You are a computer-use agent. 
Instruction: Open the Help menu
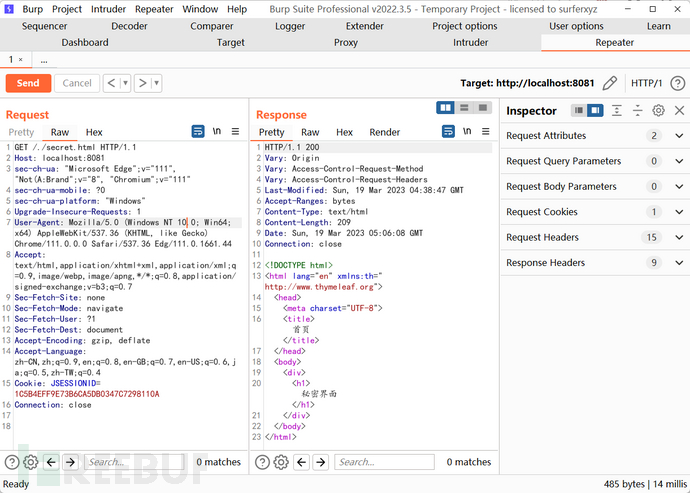tap(237, 9)
